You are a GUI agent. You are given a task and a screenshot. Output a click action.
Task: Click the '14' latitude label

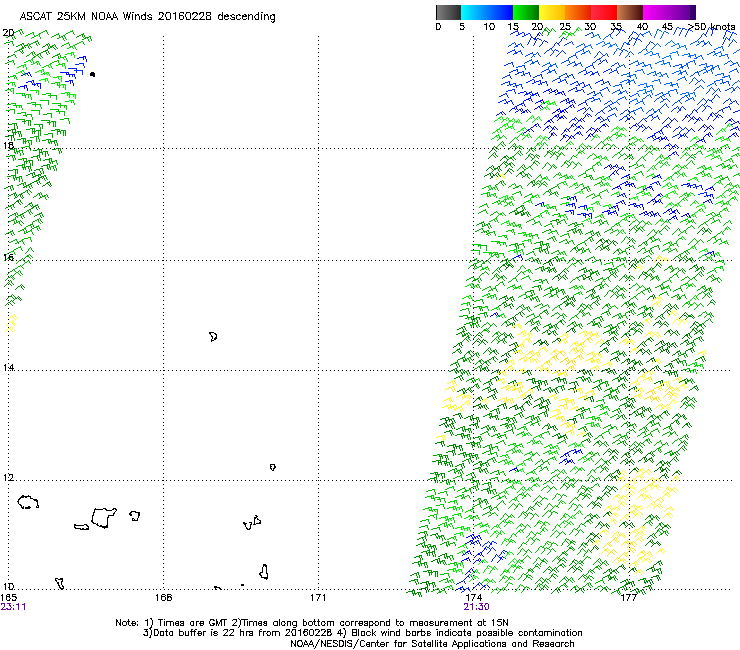8,368
